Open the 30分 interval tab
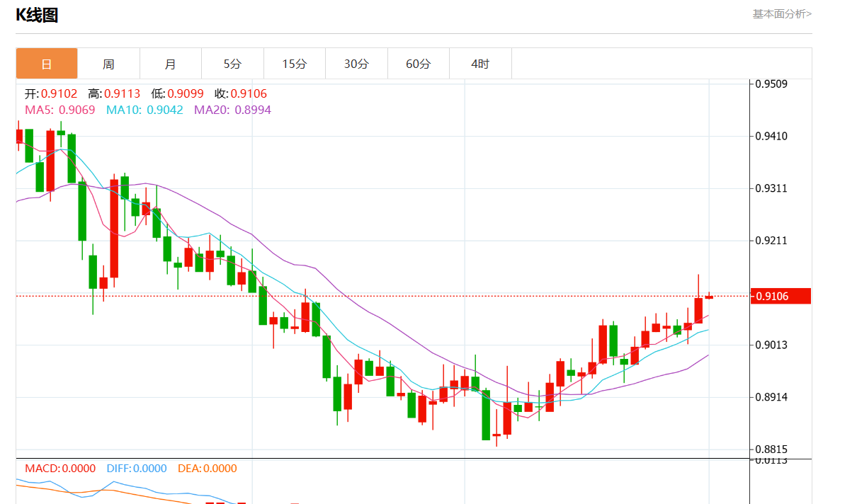The image size is (857, 504). (x=356, y=64)
